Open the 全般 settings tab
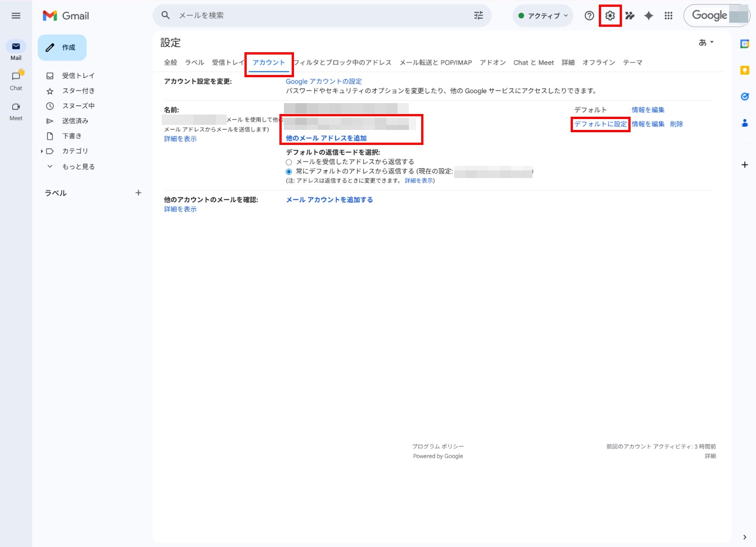 (x=170, y=62)
